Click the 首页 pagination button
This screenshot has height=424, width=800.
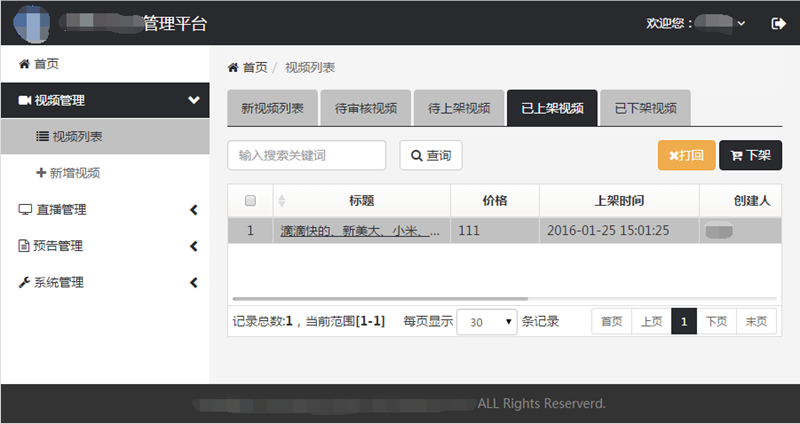(612, 321)
